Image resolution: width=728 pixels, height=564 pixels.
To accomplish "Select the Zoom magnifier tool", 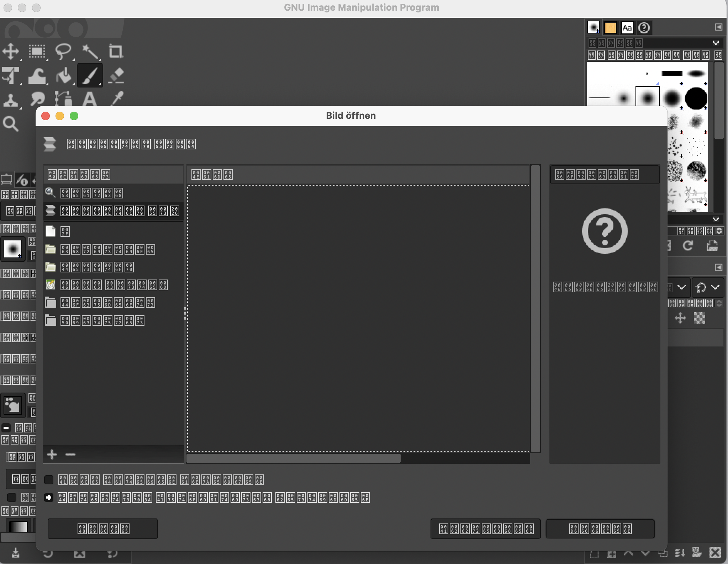I will 11,124.
